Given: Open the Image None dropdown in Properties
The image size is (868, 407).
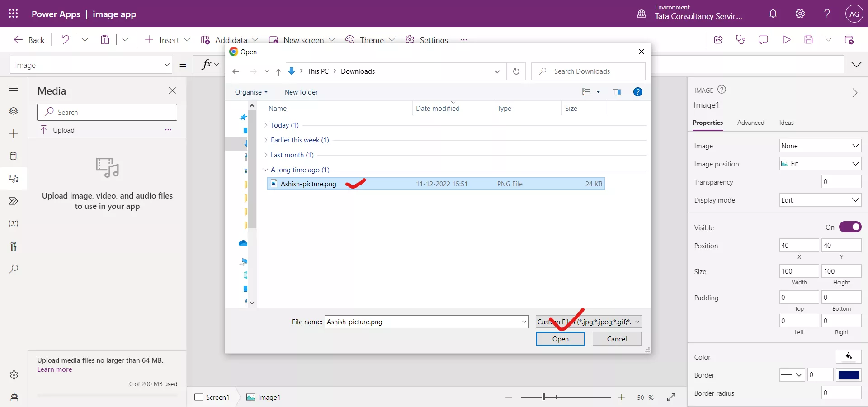Looking at the screenshot, I should pyautogui.click(x=820, y=146).
